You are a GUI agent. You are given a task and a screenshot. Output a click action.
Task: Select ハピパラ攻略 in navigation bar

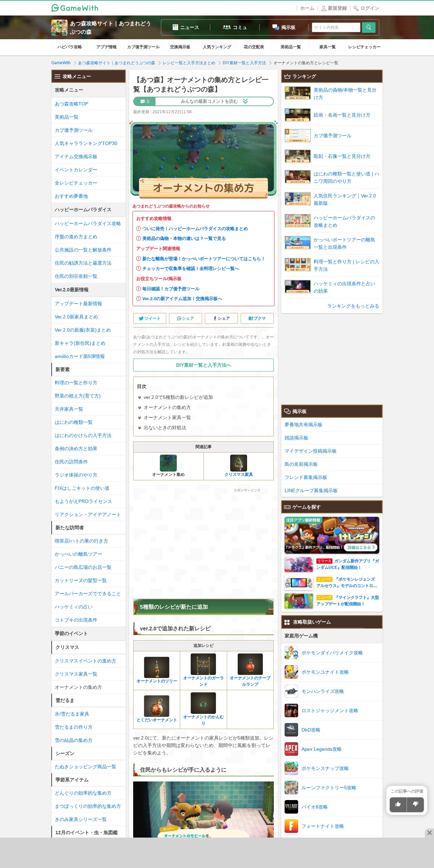(x=70, y=47)
